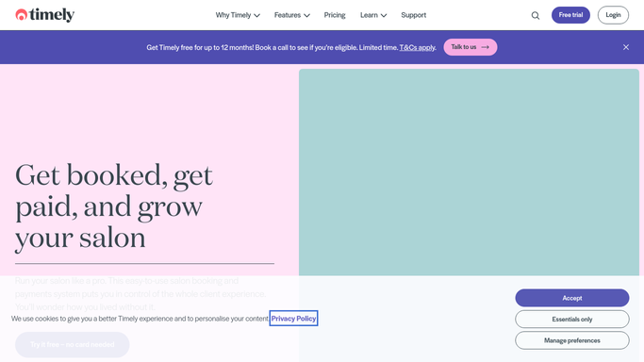Accept all cookies
Viewport: 644px width, 362px height.
572,298
